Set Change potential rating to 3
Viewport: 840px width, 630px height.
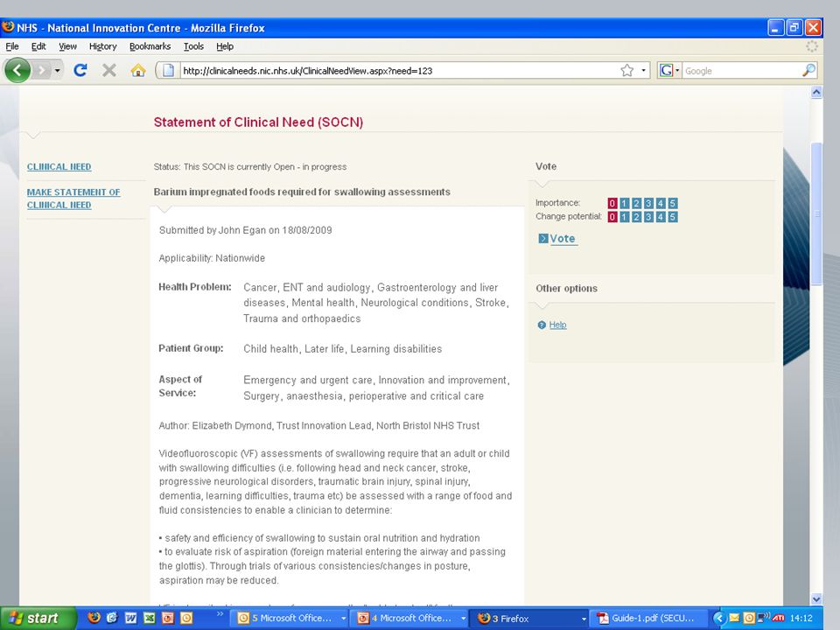[x=648, y=216]
